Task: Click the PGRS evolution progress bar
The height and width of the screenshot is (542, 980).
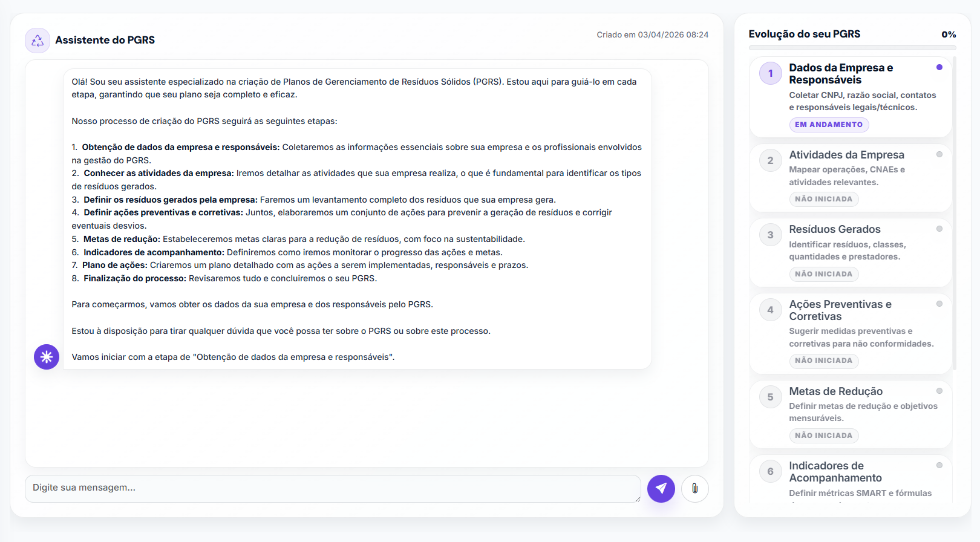Action: (x=852, y=48)
